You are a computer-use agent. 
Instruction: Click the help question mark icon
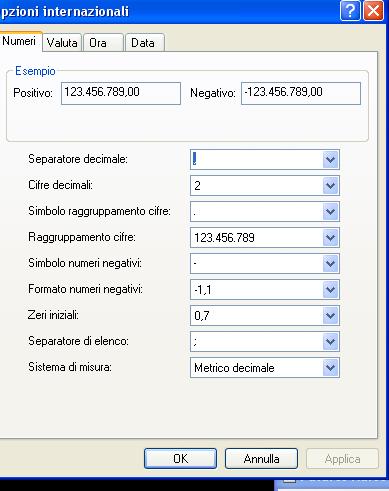tap(350, 11)
